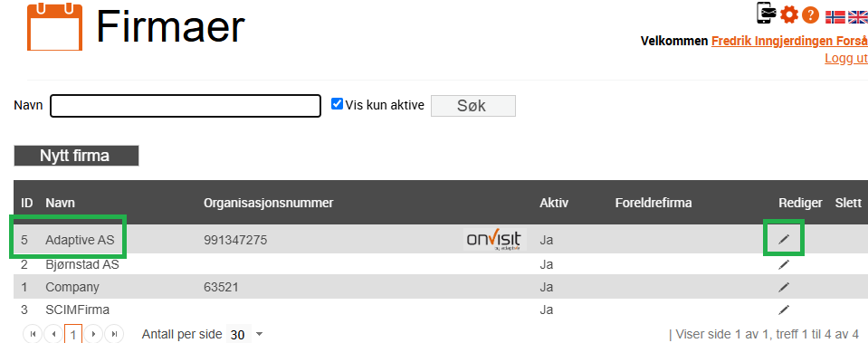Click the orange help question mark icon
The height and width of the screenshot is (343, 868).
810,15
